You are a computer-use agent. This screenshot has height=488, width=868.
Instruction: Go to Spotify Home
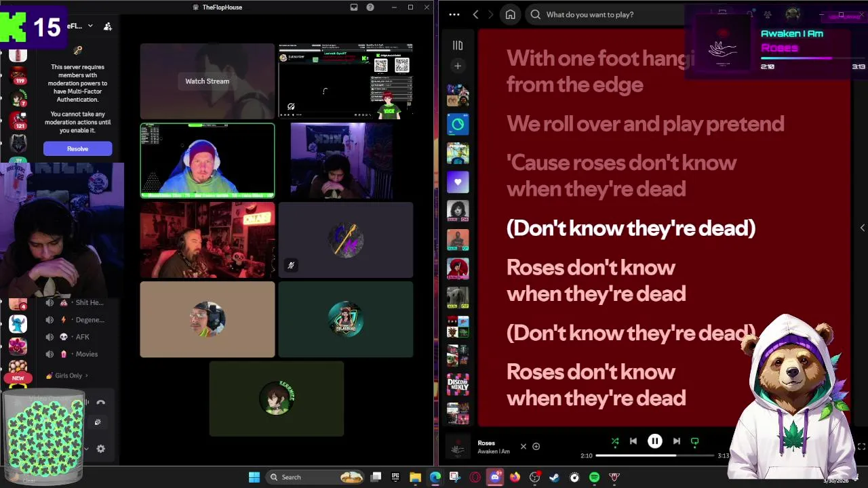pos(510,14)
